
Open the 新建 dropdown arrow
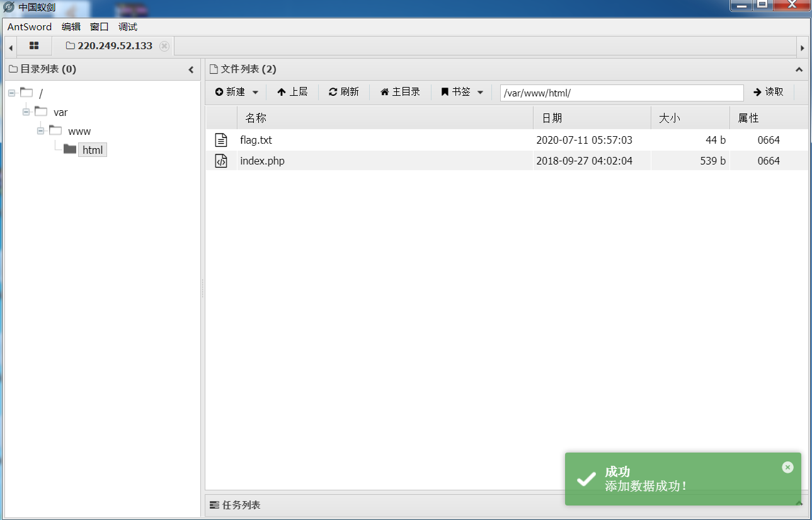(x=255, y=92)
